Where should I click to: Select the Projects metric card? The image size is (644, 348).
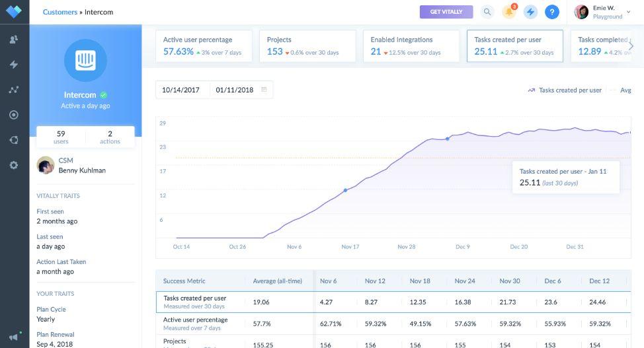point(307,46)
